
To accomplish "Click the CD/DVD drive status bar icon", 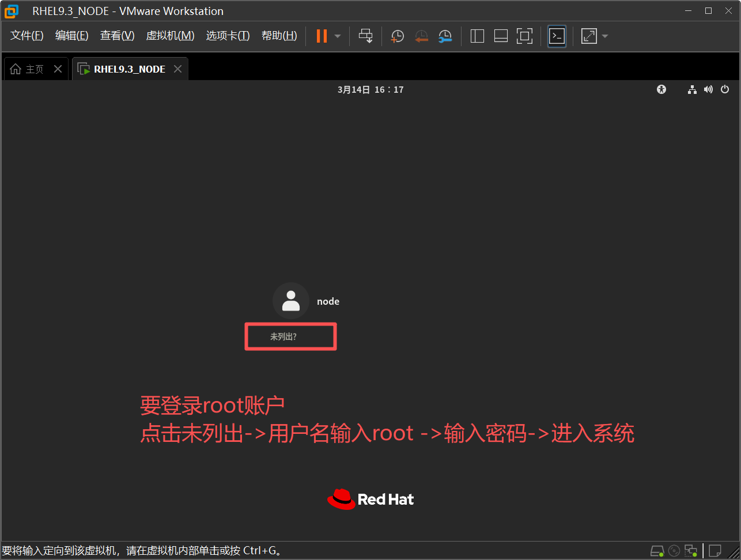I will click(674, 551).
